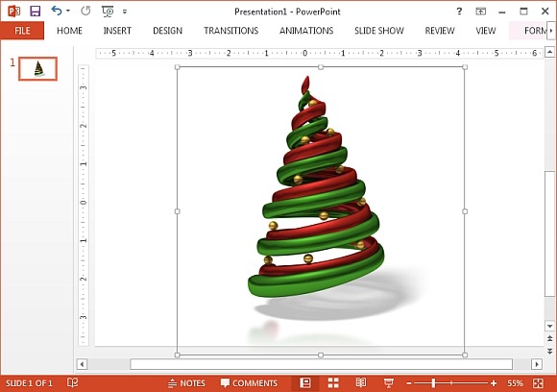Switch to Slide Sorter view icon
The width and height of the screenshot is (557, 392).
click(333, 382)
